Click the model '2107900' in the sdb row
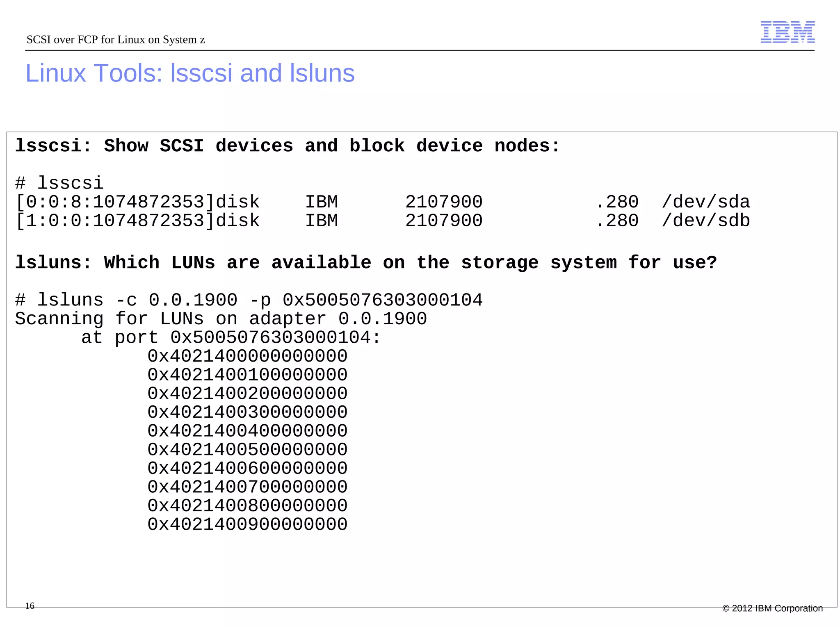840x626 pixels. point(444,221)
